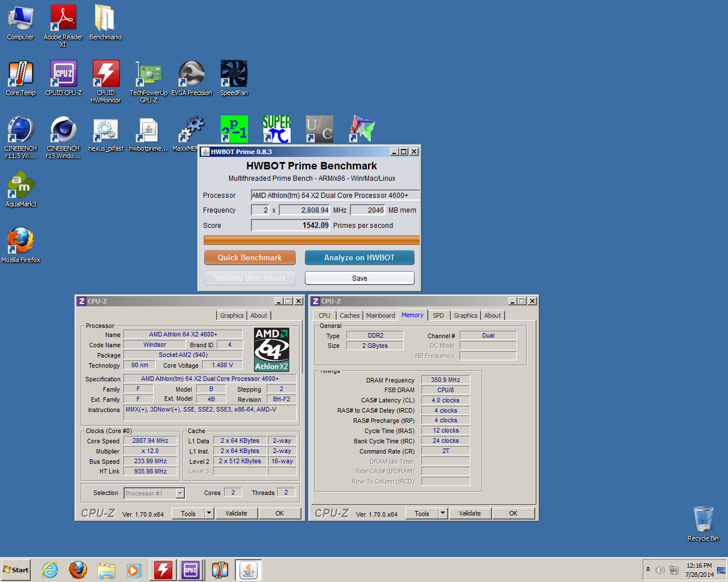Select the green P-1 desktop shortcut
The image size is (728, 582).
pos(234,129)
